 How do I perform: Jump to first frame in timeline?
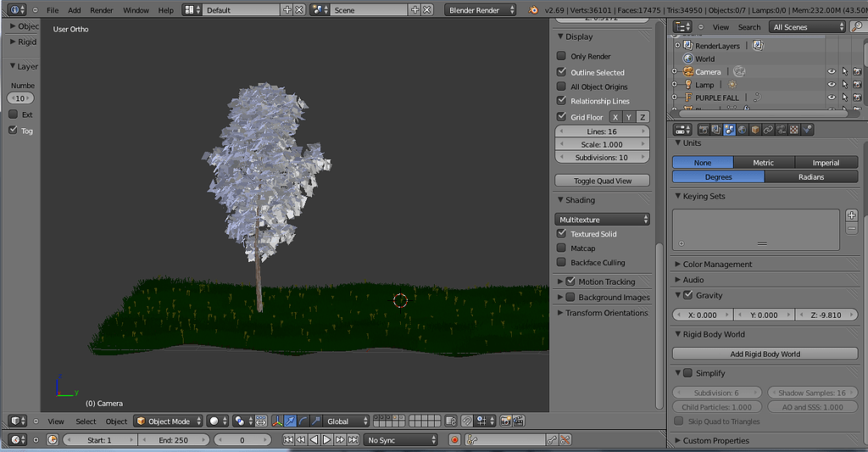point(288,440)
